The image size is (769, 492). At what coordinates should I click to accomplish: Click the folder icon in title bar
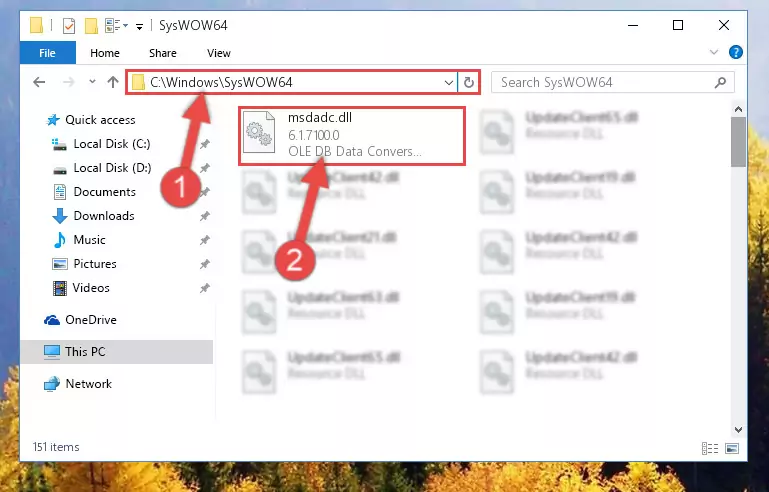pos(36,25)
